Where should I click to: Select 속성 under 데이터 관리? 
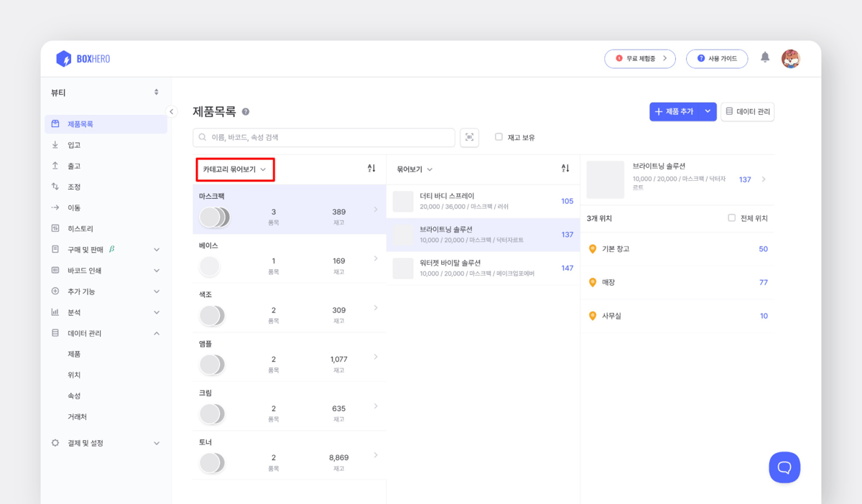[74, 395]
